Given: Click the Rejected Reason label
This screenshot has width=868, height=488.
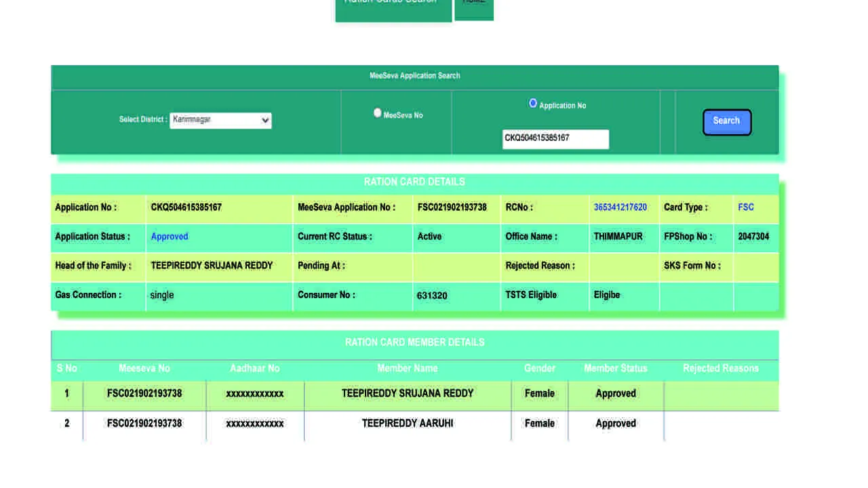Looking at the screenshot, I should (540, 266).
